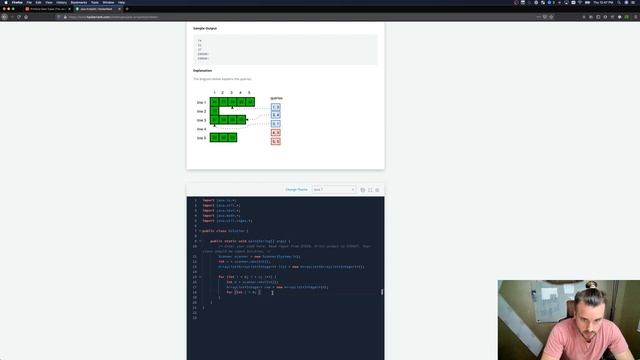This screenshot has width=640, height=360.
Task: Collapse the outer for-loop fold arrow on line 15
Action: pyautogui.click(x=200, y=277)
